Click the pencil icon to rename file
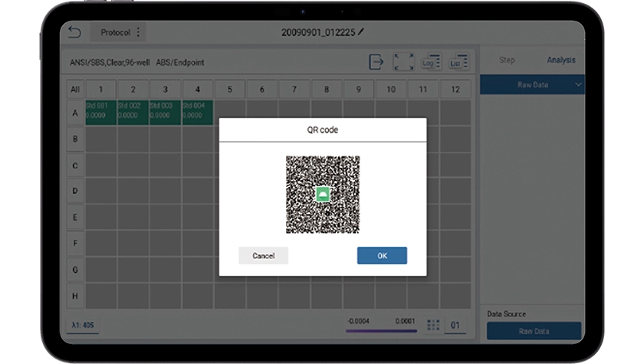644x364 pixels. [361, 32]
